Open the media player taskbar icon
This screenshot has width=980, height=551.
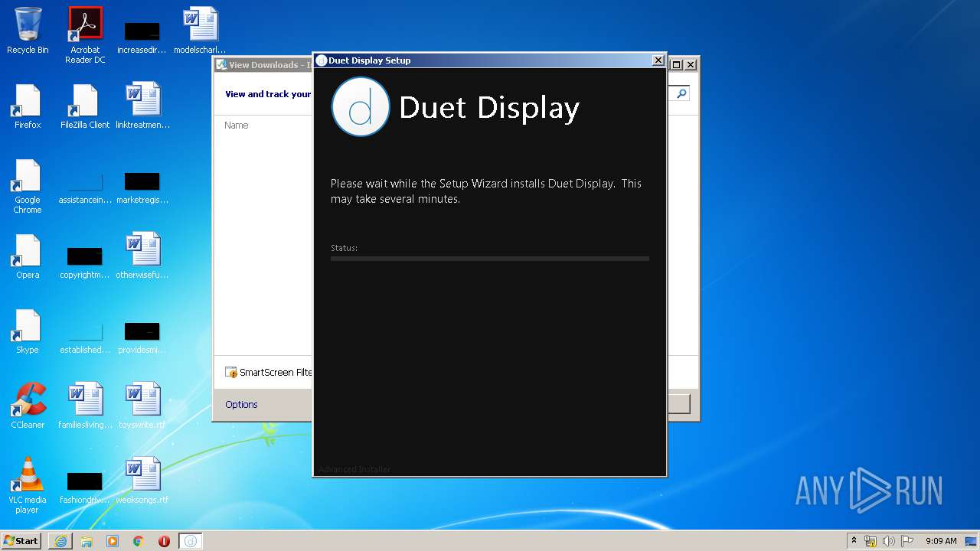click(113, 541)
